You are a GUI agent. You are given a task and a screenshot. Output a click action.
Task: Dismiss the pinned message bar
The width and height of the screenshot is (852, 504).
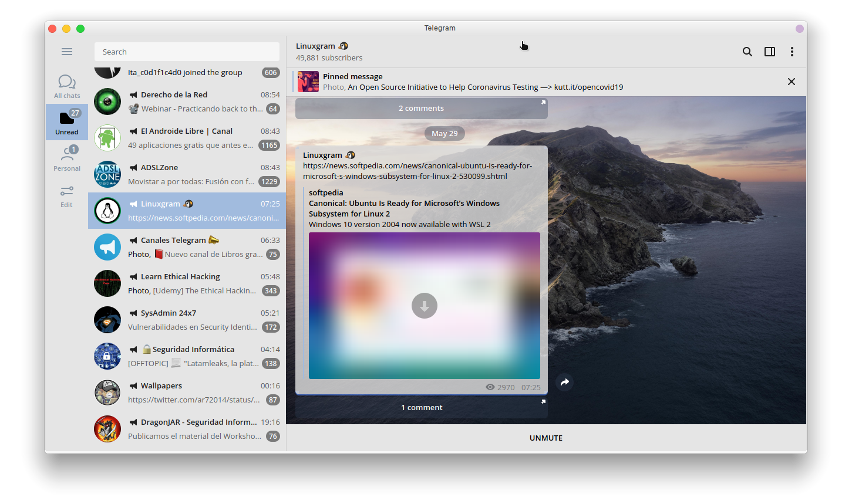[x=792, y=82]
